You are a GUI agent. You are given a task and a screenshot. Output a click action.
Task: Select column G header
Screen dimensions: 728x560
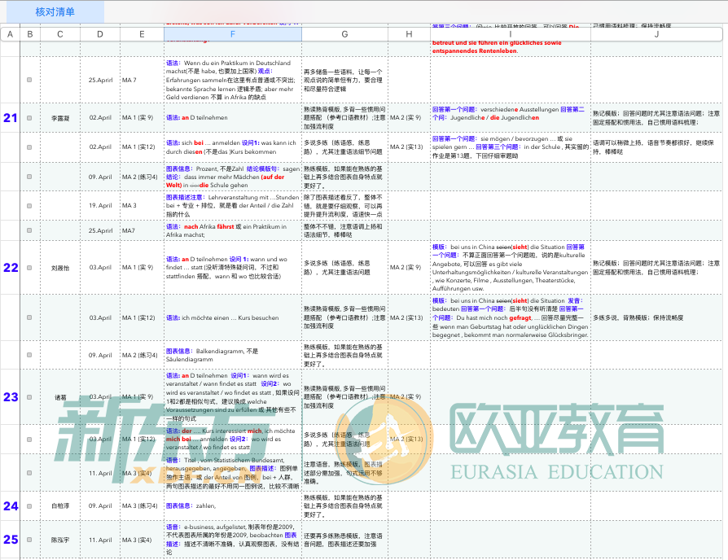345,34
